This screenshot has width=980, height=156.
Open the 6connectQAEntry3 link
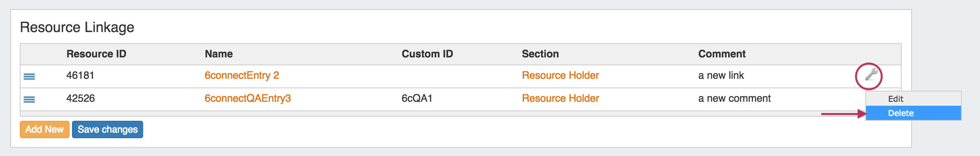[x=248, y=98]
